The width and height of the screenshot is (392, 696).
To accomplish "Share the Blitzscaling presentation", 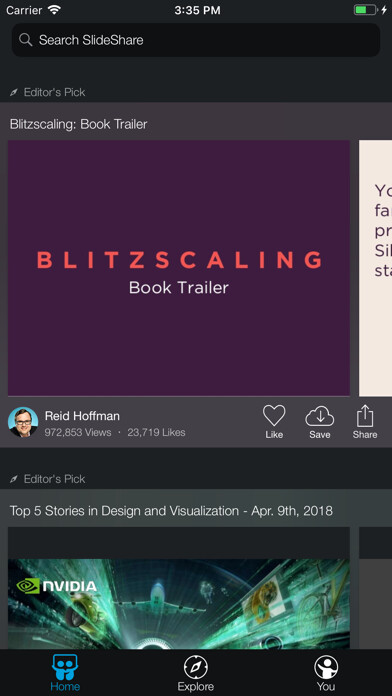I will pyautogui.click(x=365, y=422).
